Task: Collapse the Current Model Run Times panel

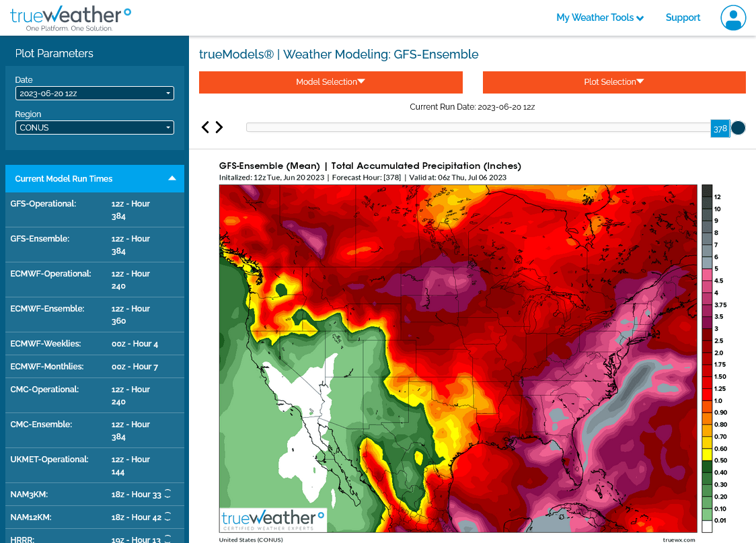Action: point(172,178)
